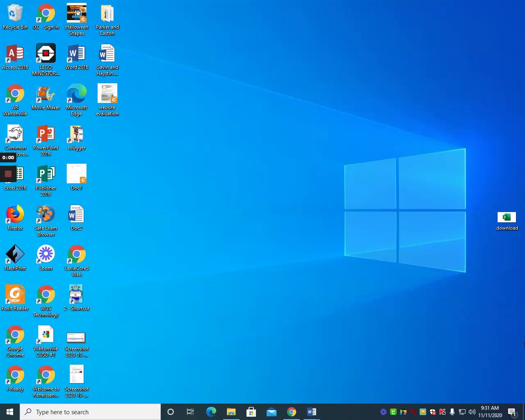Select the Welcome to Renaissance shortcut
This screenshot has height=420, width=525.
click(46, 381)
